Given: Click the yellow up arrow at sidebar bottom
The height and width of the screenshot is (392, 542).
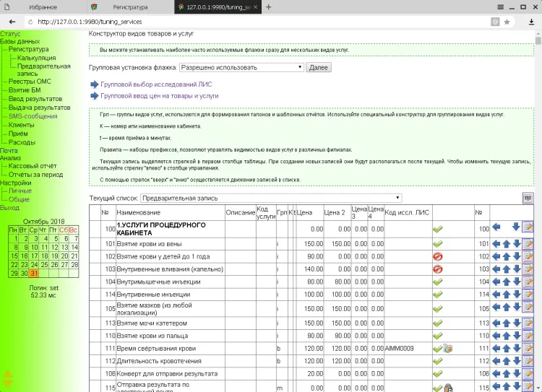Looking at the screenshot, I should pyautogui.click(x=8, y=374).
